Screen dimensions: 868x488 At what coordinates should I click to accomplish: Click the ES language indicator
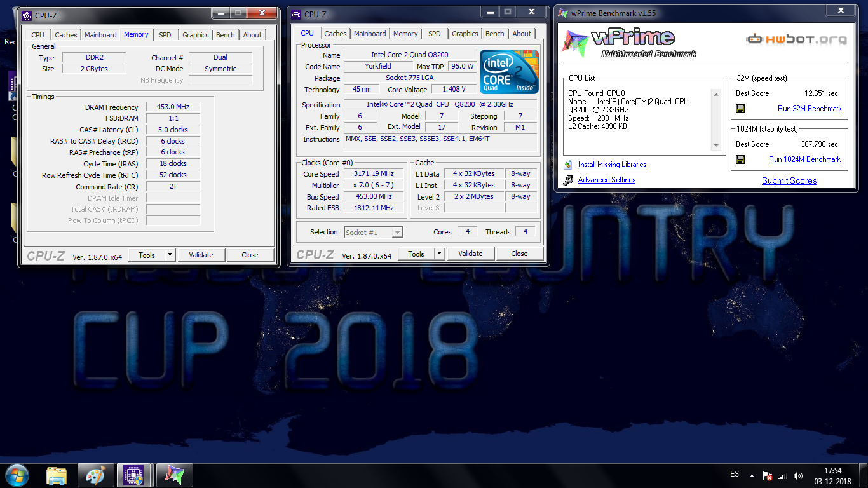735,474
